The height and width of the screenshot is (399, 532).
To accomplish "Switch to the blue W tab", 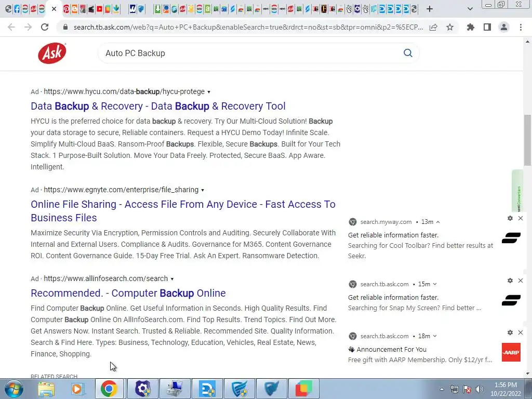I will [x=132, y=9].
